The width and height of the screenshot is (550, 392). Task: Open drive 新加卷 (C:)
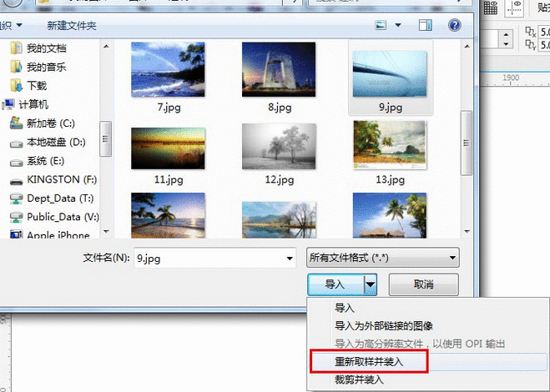click(x=51, y=123)
